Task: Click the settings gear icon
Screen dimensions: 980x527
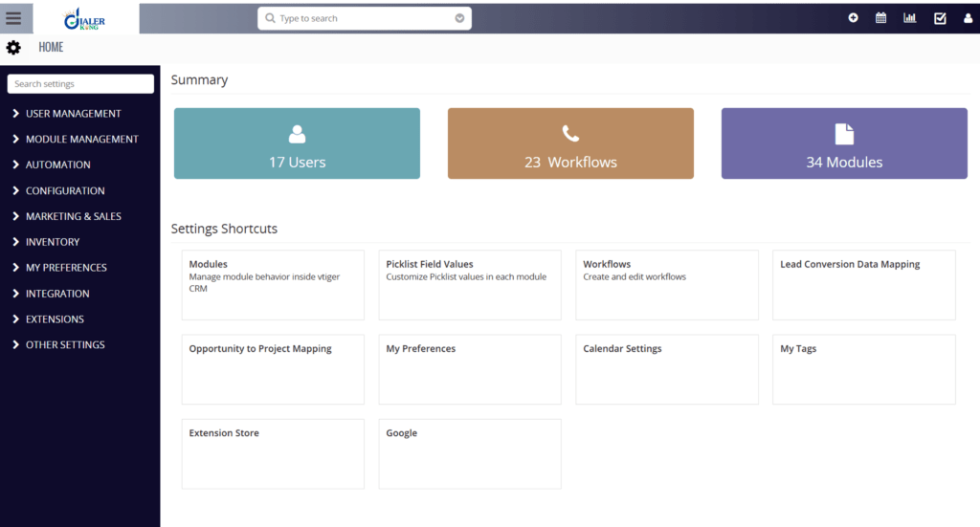Action: coord(13,47)
